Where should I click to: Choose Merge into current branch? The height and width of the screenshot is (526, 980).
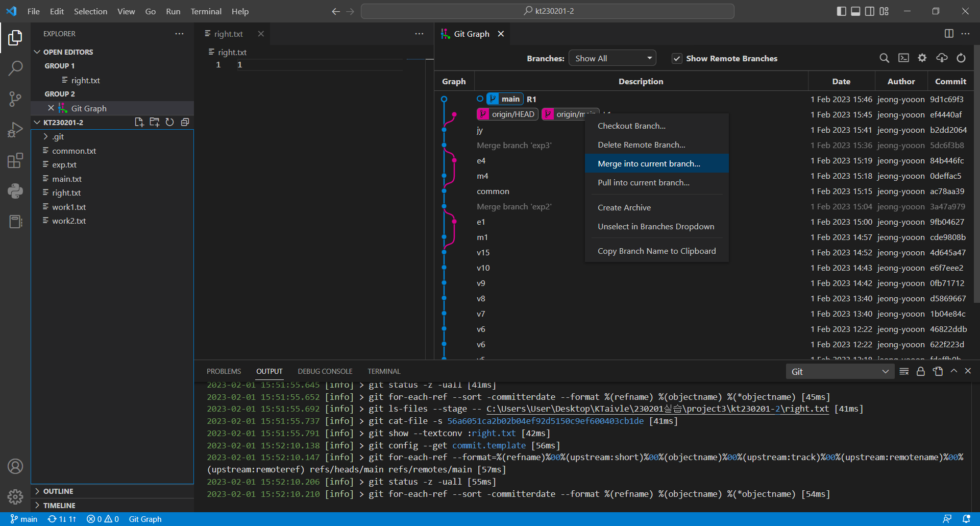(x=656, y=163)
